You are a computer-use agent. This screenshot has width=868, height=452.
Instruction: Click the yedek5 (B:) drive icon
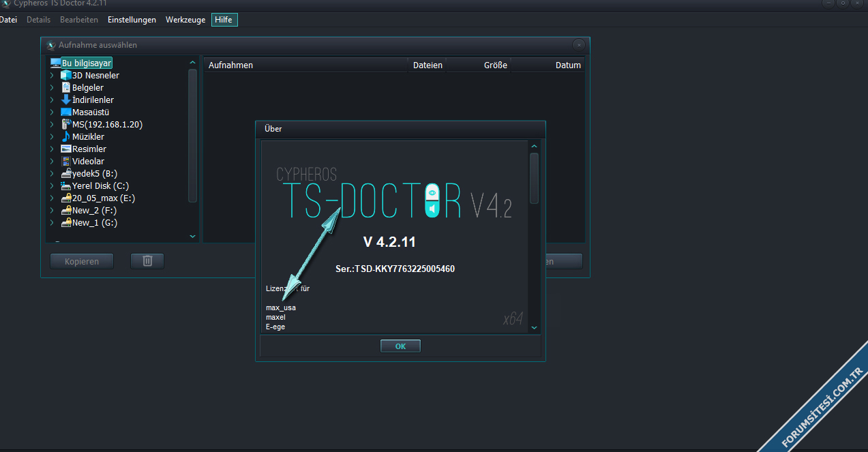[65, 173]
